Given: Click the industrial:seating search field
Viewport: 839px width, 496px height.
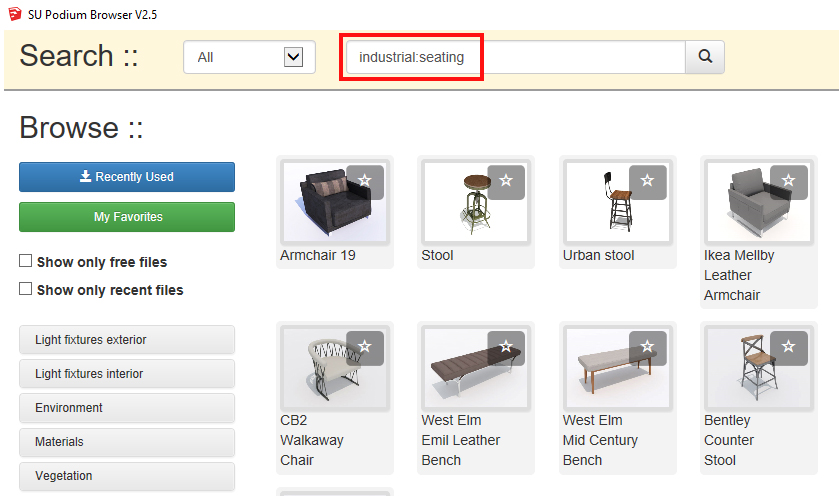Looking at the screenshot, I should pyautogui.click(x=515, y=57).
